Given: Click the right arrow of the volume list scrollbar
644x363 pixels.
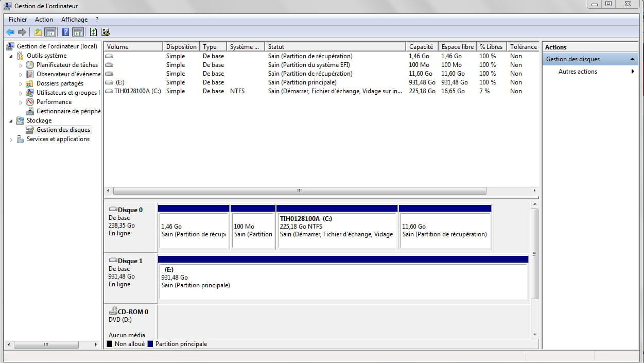Looking at the screenshot, I should point(534,191).
